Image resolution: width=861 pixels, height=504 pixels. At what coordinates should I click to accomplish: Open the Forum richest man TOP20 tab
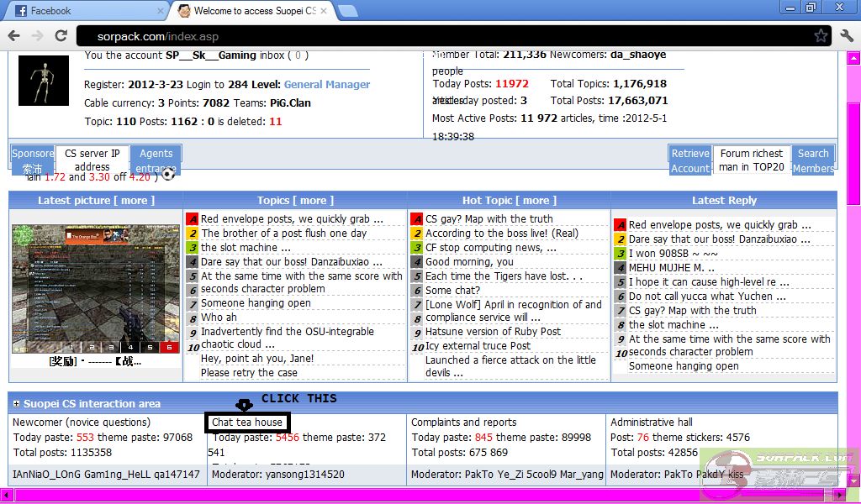click(x=751, y=160)
